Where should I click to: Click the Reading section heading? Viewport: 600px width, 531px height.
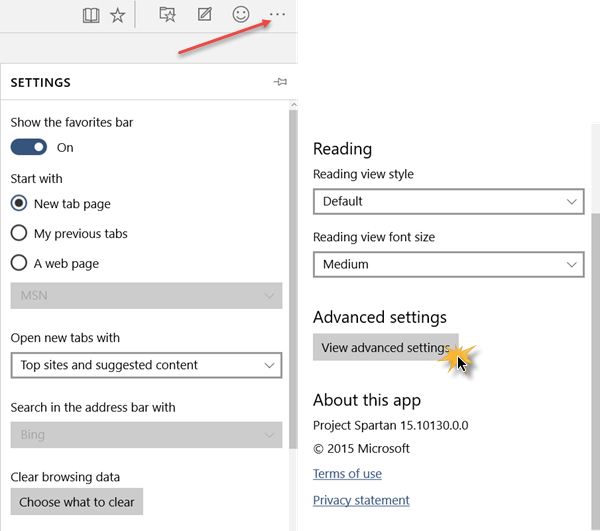[x=342, y=149]
